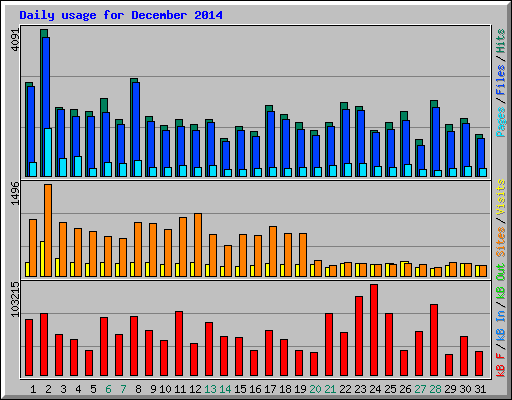
Task: Click green weekend day 14 label
Action: (225, 389)
